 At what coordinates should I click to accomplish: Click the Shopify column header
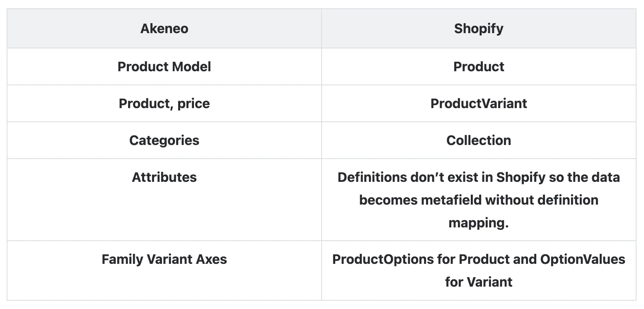point(479,29)
